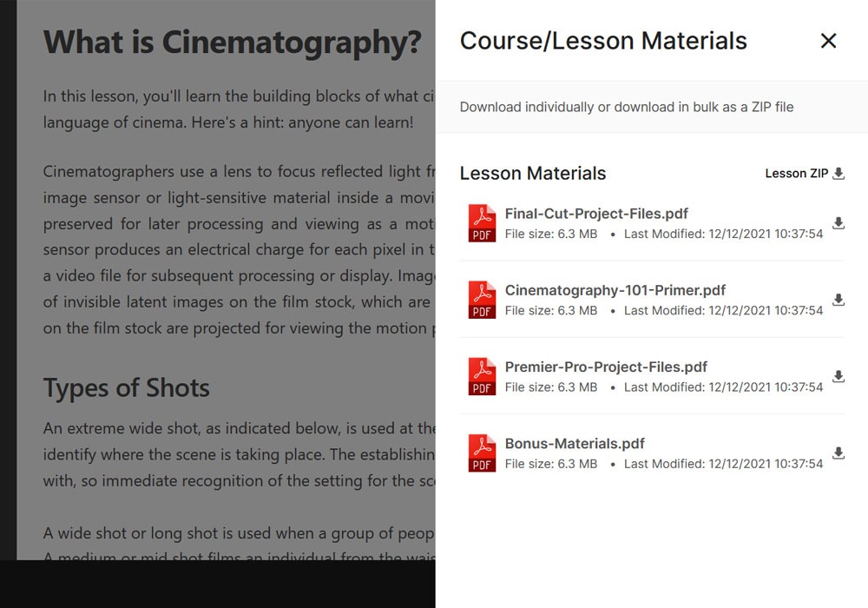Click the dimmed 'Types of Shots' heading
This screenshot has width=868, height=608.
pos(127,387)
